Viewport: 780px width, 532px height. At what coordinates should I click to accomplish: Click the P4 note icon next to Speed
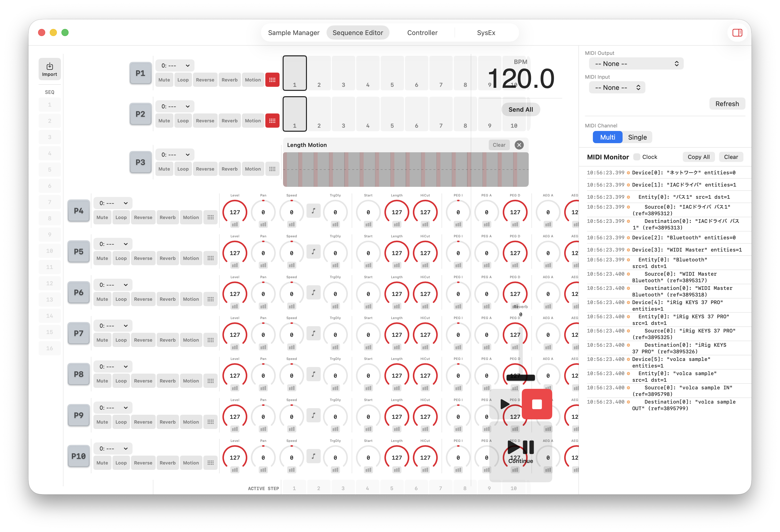pyautogui.click(x=313, y=211)
